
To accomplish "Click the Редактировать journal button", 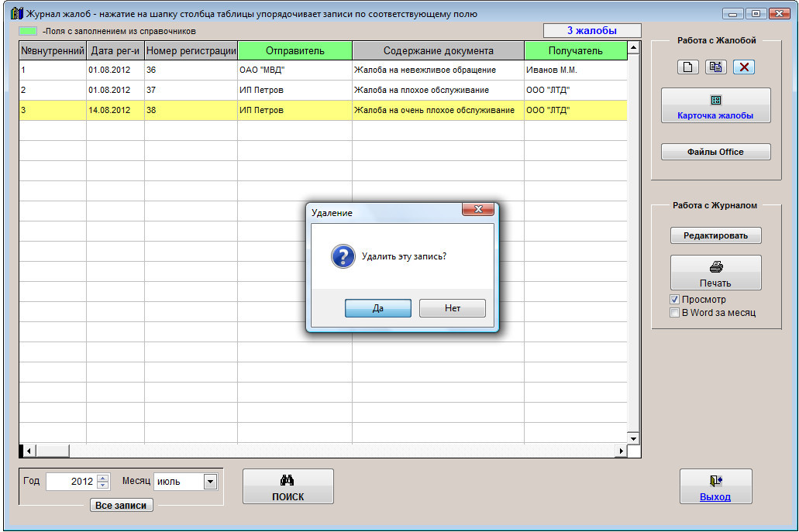I will tap(715, 235).
